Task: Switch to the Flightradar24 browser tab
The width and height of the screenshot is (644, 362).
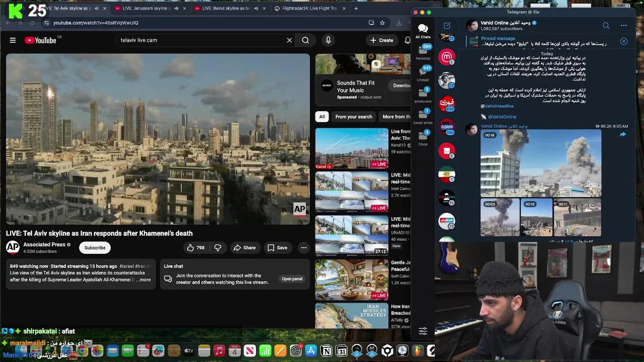Action: [x=309, y=9]
